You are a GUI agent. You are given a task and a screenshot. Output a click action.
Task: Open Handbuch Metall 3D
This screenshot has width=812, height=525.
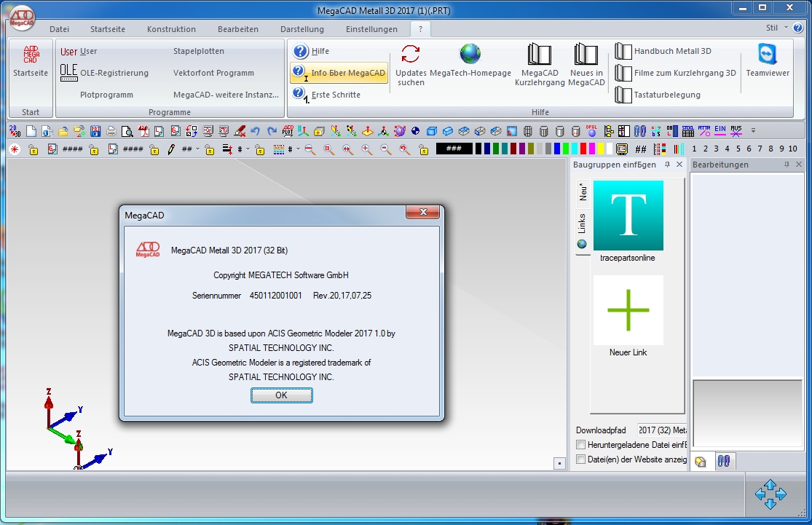click(663, 51)
